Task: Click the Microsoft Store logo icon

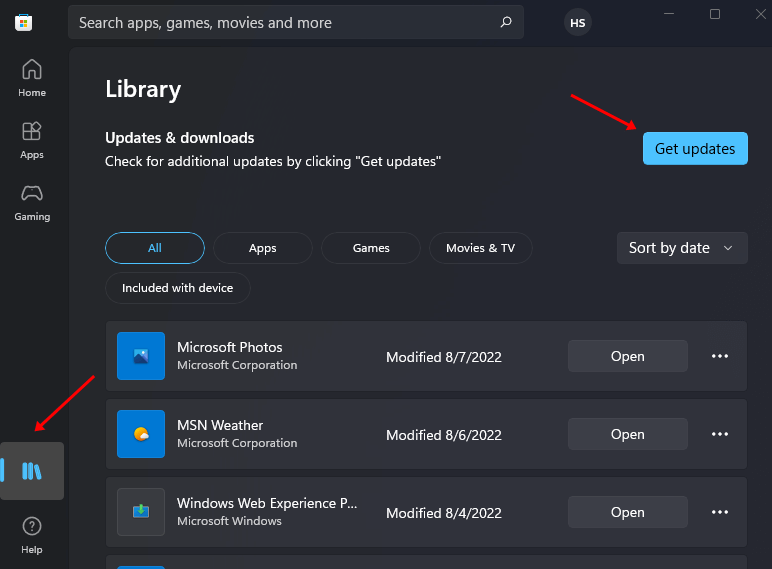Action: point(24,22)
